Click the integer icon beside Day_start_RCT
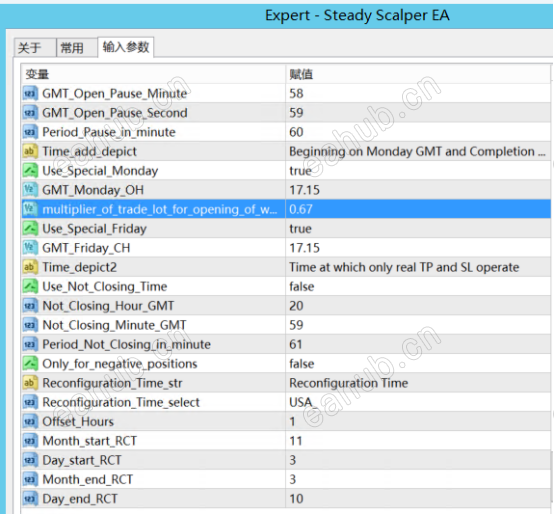Image resolution: width=554 pixels, height=514 pixels. coord(30,460)
